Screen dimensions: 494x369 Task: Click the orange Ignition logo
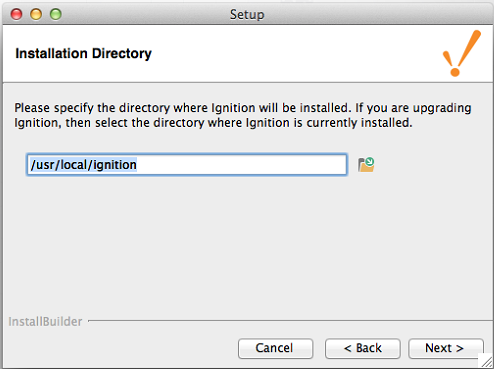[x=462, y=53]
